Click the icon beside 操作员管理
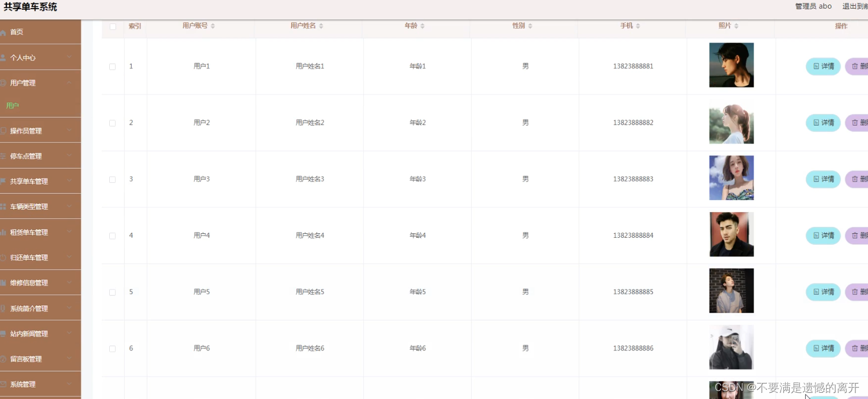The width and height of the screenshot is (868, 399). coord(3,131)
